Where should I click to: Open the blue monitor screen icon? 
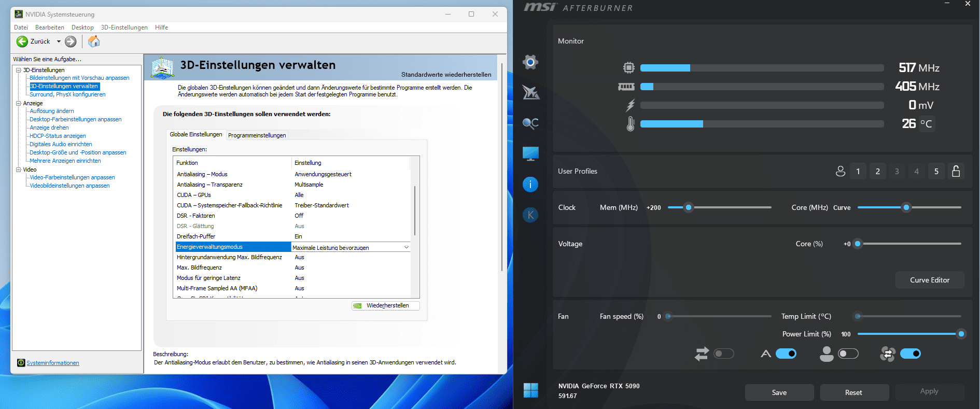point(530,153)
